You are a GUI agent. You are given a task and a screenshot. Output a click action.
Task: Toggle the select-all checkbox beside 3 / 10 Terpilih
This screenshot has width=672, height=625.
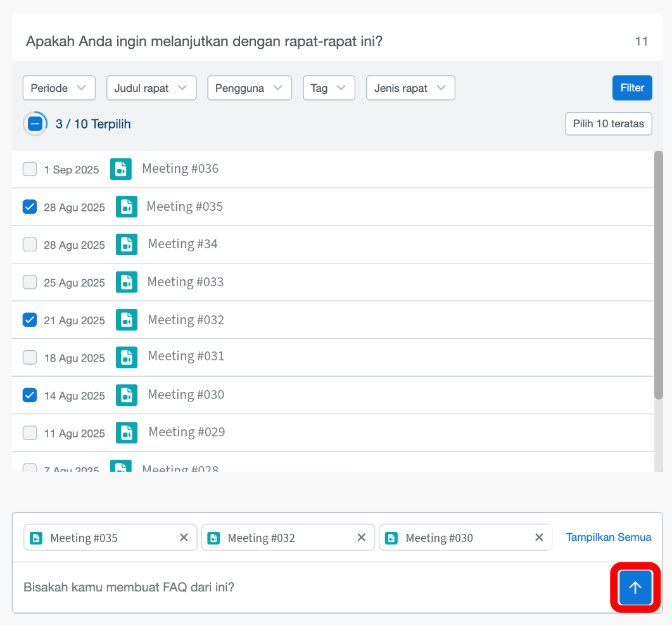point(35,124)
